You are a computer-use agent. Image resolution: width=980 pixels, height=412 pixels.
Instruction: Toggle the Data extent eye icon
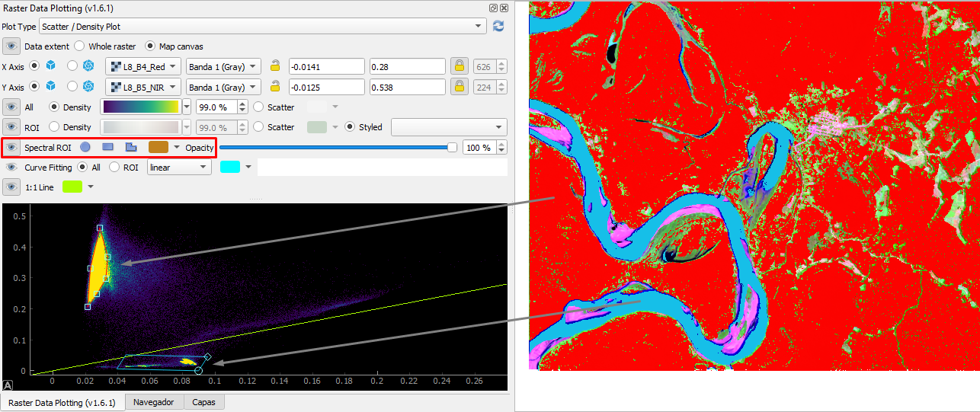click(x=11, y=46)
